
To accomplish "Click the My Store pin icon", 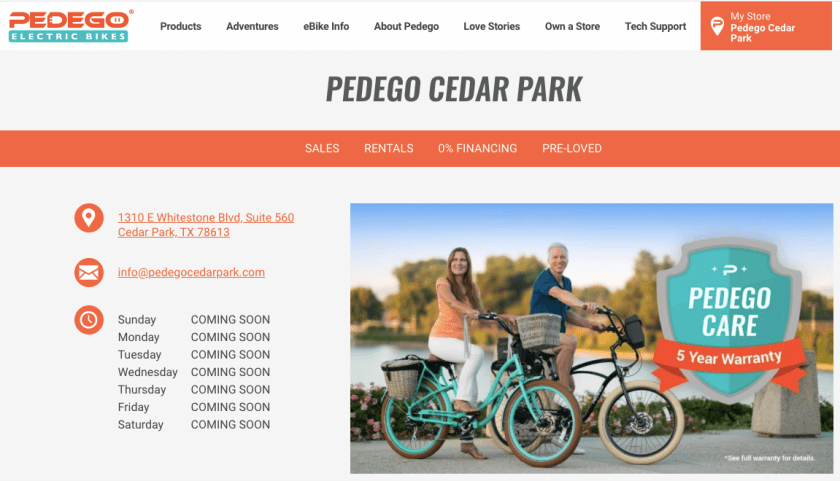I will 717,26.
